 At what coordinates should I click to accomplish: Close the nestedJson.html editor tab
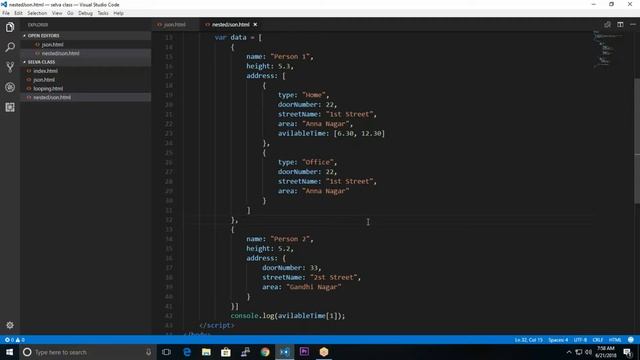[255, 24]
